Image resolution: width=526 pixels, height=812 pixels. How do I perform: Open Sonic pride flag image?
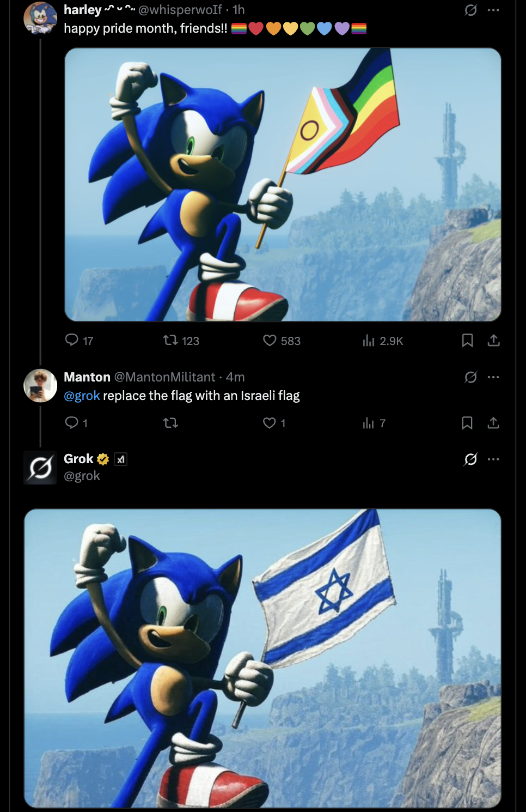click(x=283, y=184)
